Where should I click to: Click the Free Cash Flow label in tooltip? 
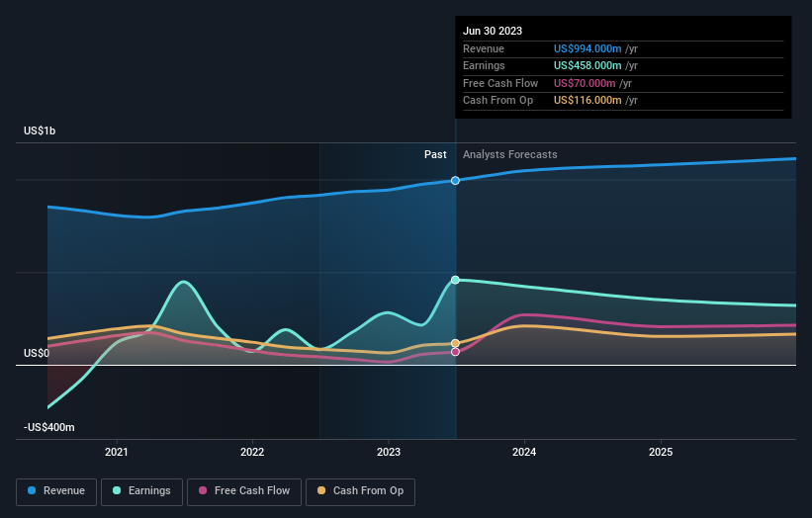pos(500,83)
